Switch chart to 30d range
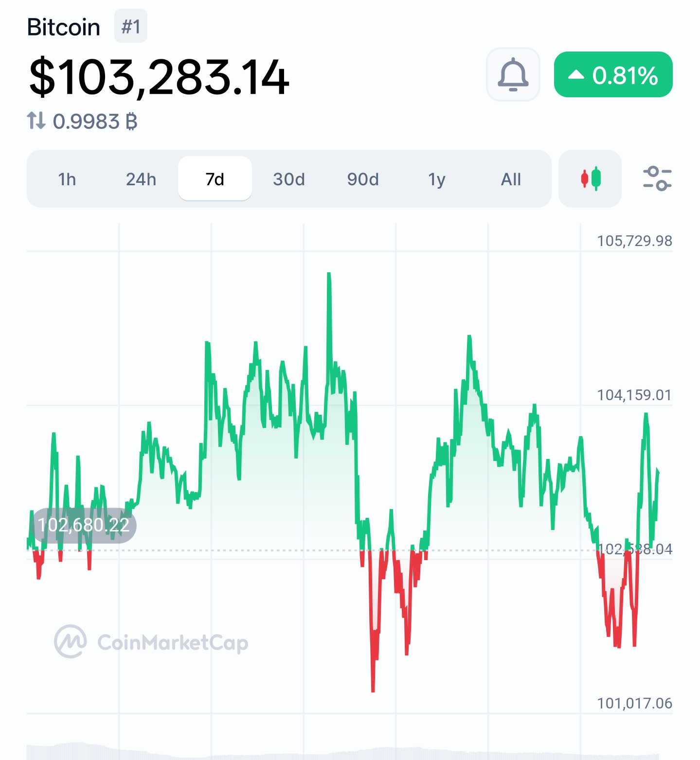Viewport: 700px width, 760px height. coord(289,179)
